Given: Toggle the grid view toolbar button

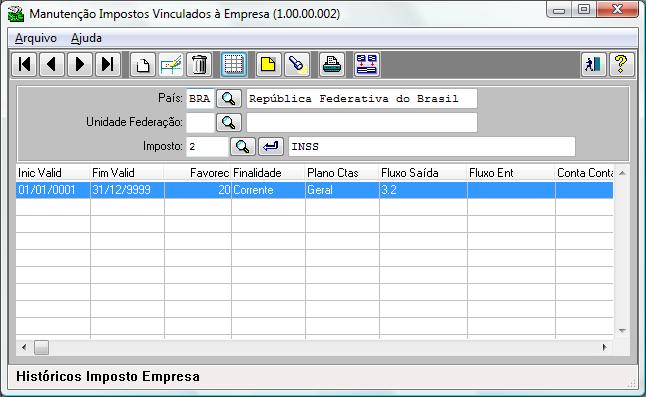Looking at the screenshot, I should (x=234, y=65).
